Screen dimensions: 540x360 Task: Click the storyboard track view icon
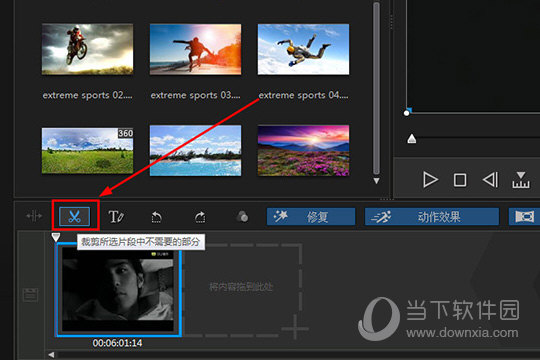click(x=30, y=295)
